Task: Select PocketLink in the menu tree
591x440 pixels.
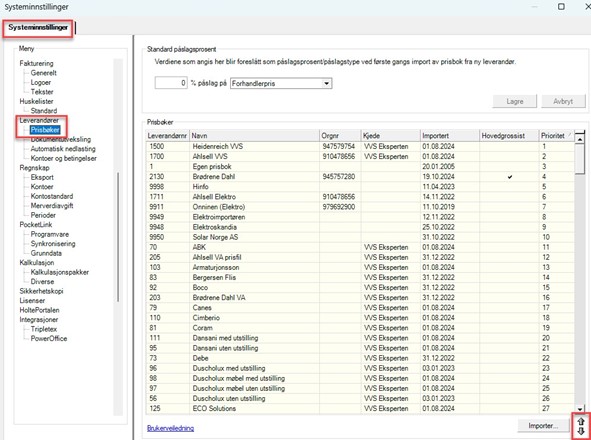Action: click(35, 224)
